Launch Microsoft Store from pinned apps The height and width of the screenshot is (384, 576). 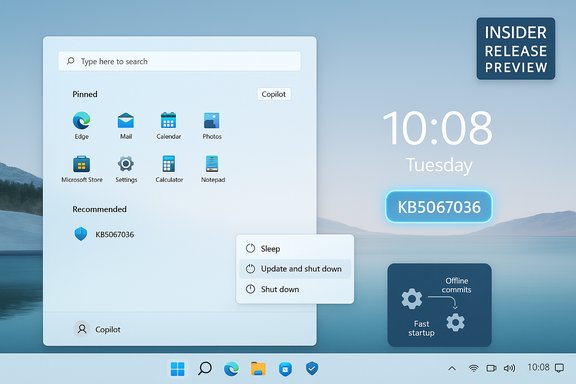(x=81, y=164)
